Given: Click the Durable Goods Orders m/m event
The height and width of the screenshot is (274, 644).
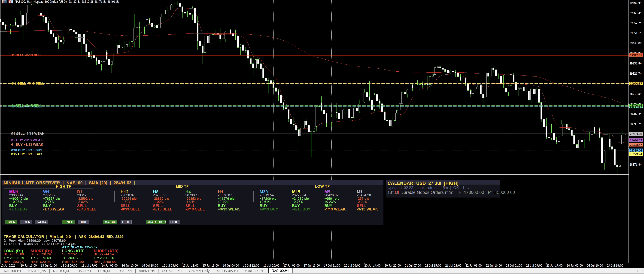Looking at the screenshot, I should (x=427, y=192).
